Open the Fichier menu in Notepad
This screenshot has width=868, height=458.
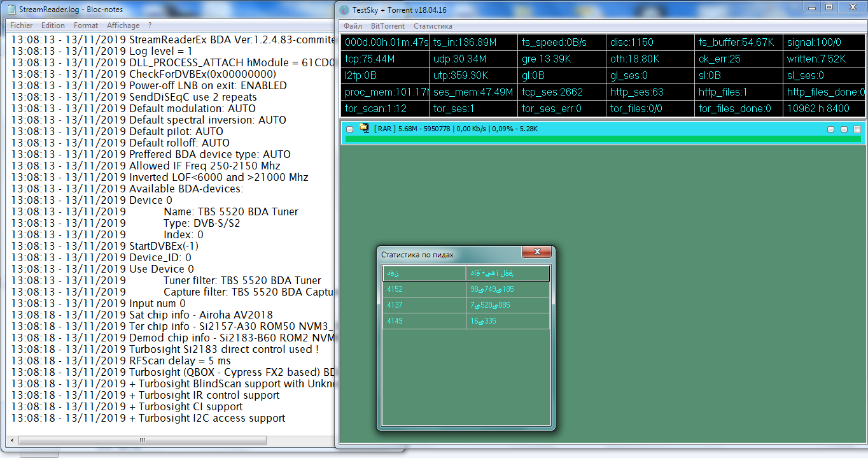22,25
